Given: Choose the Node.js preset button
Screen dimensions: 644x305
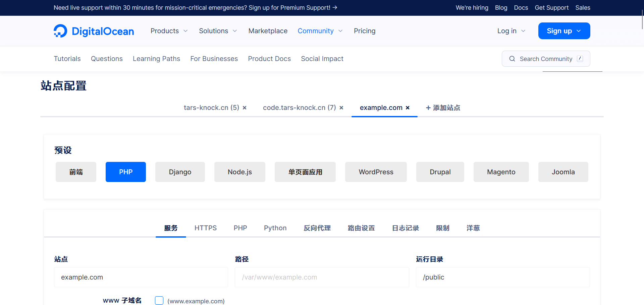Looking at the screenshot, I should (239, 172).
